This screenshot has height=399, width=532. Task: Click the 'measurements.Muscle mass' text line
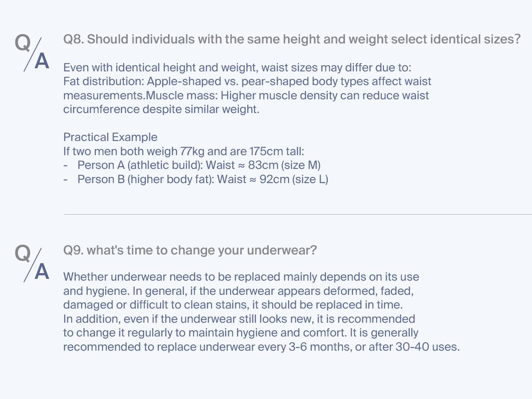point(246,95)
